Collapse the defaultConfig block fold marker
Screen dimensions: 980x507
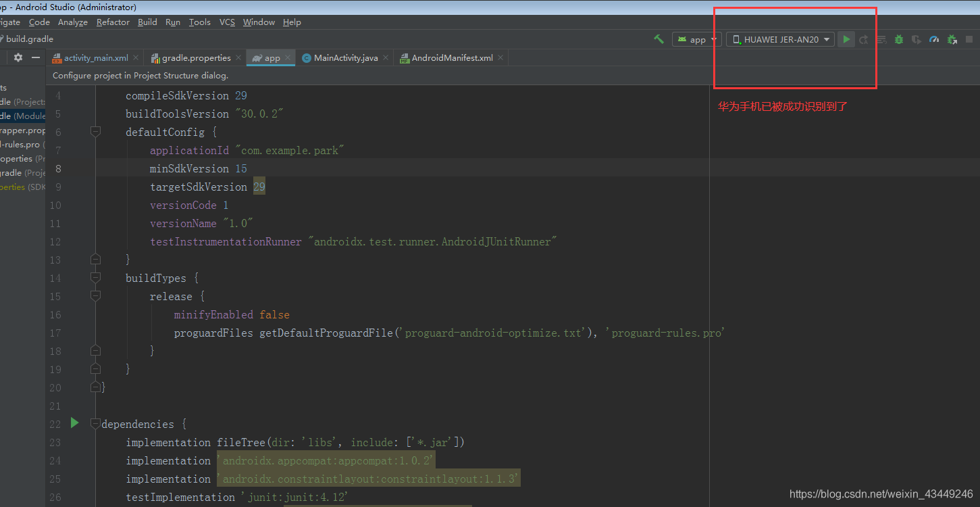coord(95,132)
